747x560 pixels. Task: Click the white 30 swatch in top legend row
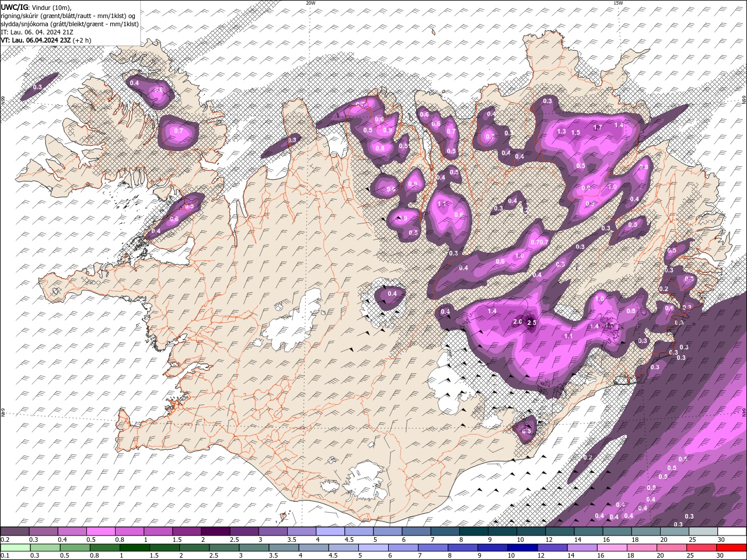[x=732, y=531]
